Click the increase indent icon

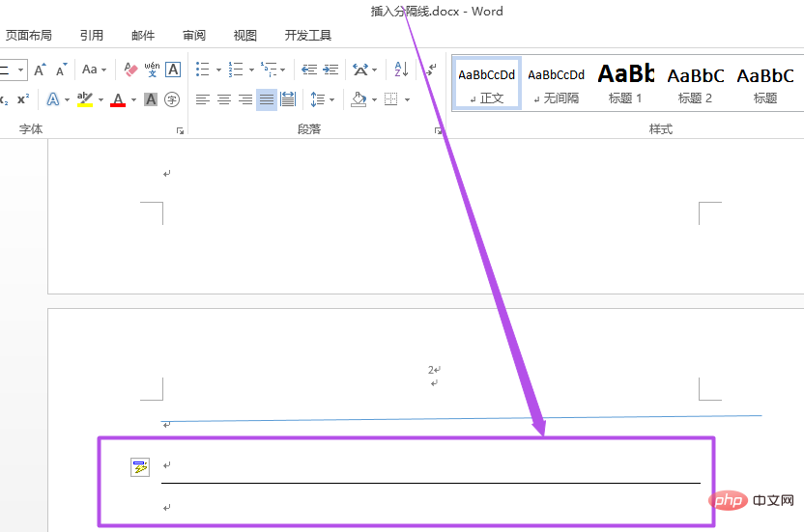pos(330,70)
